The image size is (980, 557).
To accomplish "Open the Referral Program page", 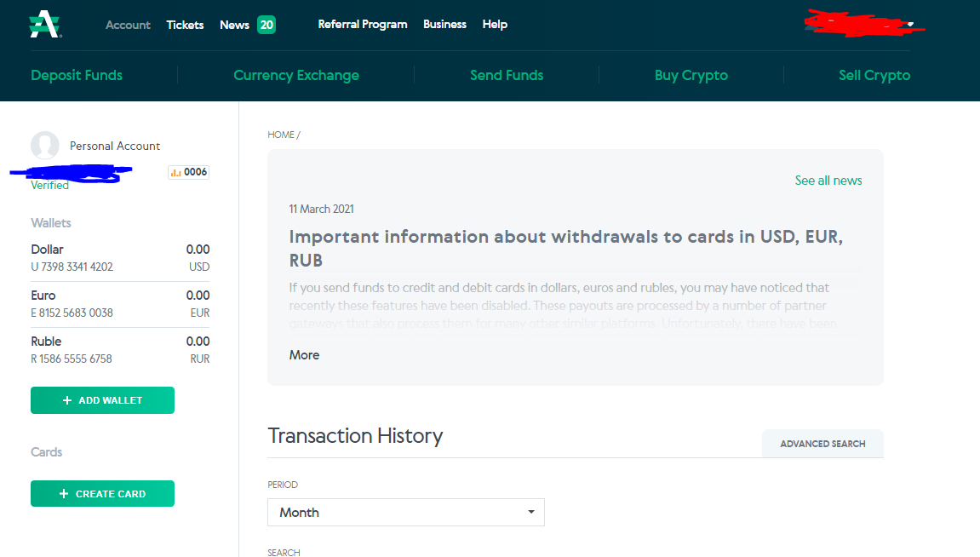I will tap(363, 25).
